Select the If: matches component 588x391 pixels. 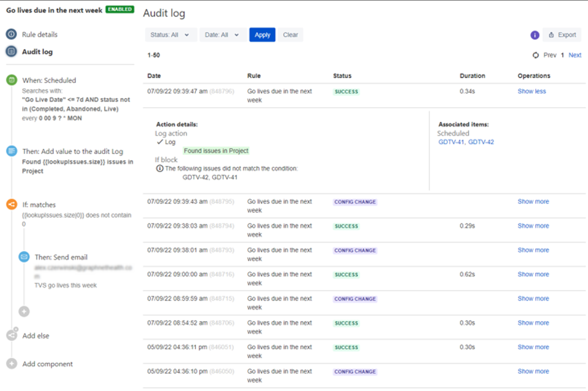[39, 205]
